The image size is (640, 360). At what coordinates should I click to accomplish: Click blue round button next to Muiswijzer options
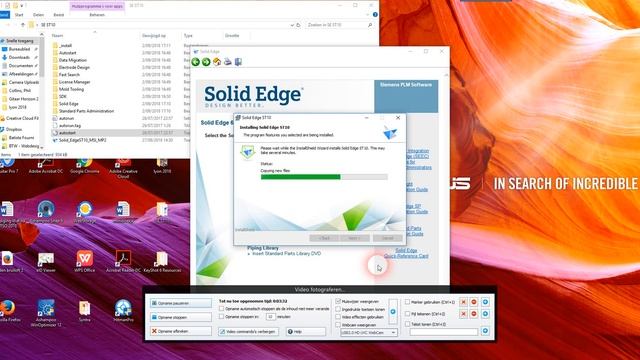pyautogui.click(x=393, y=311)
